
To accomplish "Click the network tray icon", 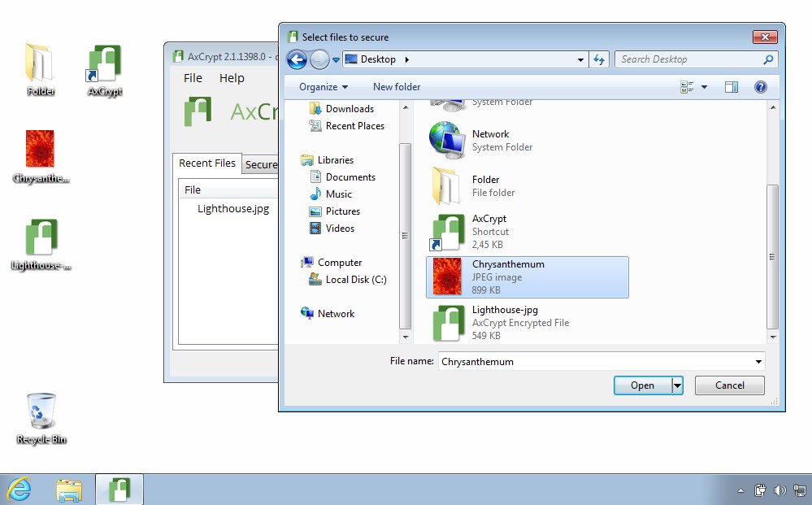I will coord(800,490).
